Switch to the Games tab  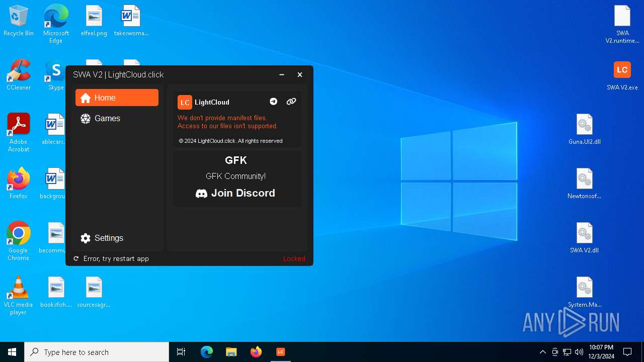[x=117, y=118]
